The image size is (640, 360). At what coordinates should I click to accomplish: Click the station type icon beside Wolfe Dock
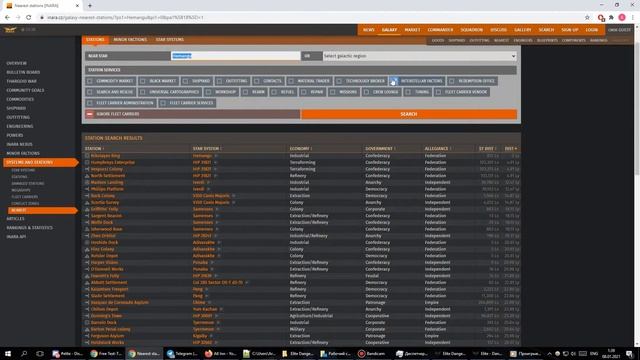tap(87, 222)
